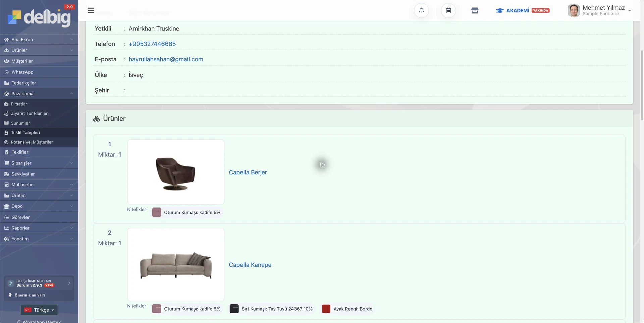This screenshot has width=644, height=323.
Task: Expand the Üretim chevron
Action: pyautogui.click(x=71, y=196)
